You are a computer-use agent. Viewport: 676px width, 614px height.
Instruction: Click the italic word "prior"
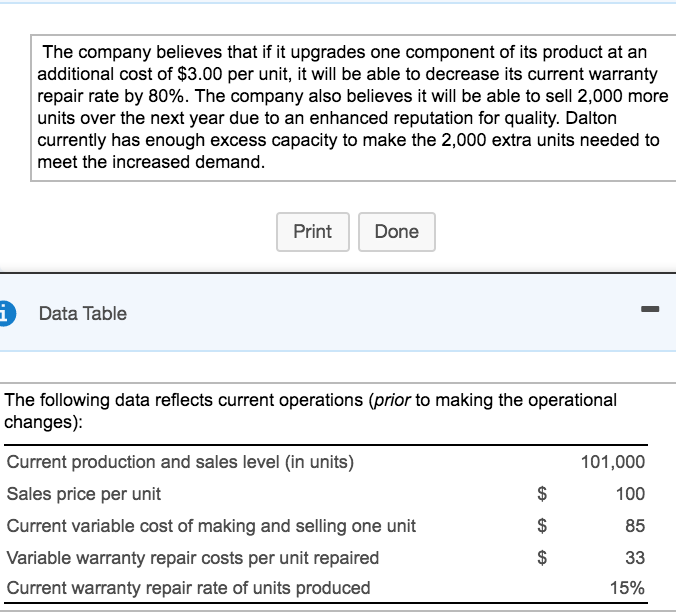click(x=390, y=400)
